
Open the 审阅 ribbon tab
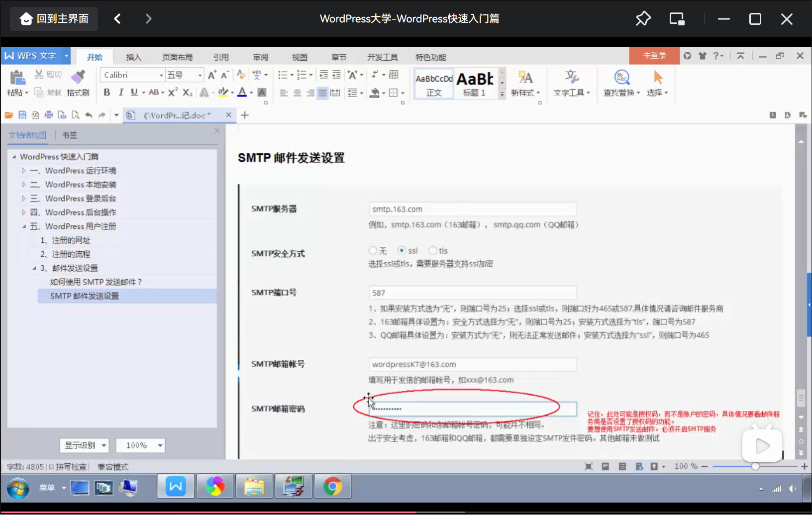coord(260,57)
